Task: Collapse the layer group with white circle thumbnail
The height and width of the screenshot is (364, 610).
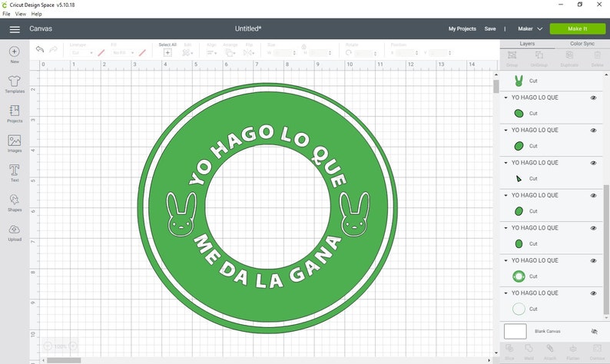Action: 506,293
